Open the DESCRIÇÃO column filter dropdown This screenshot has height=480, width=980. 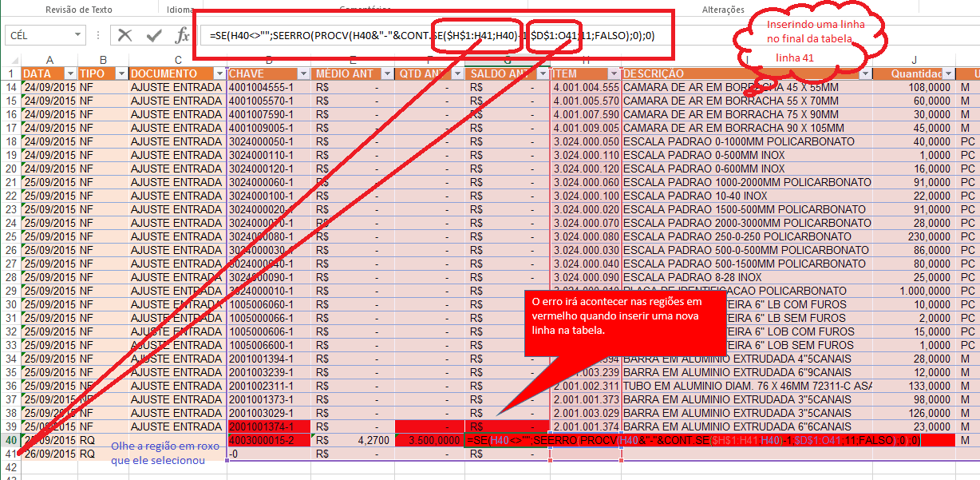pyautogui.click(x=865, y=73)
